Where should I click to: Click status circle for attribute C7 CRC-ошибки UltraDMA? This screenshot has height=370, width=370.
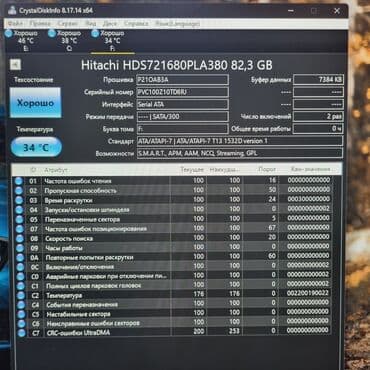click(x=21, y=333)
